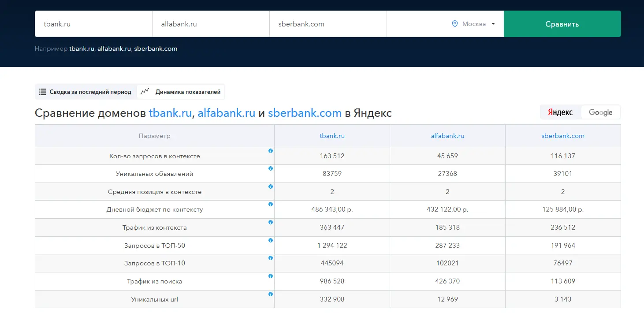Viewport: 644px width, 313px height.
Task: Select unique url value 332 908
Action: tap(332, 299)
